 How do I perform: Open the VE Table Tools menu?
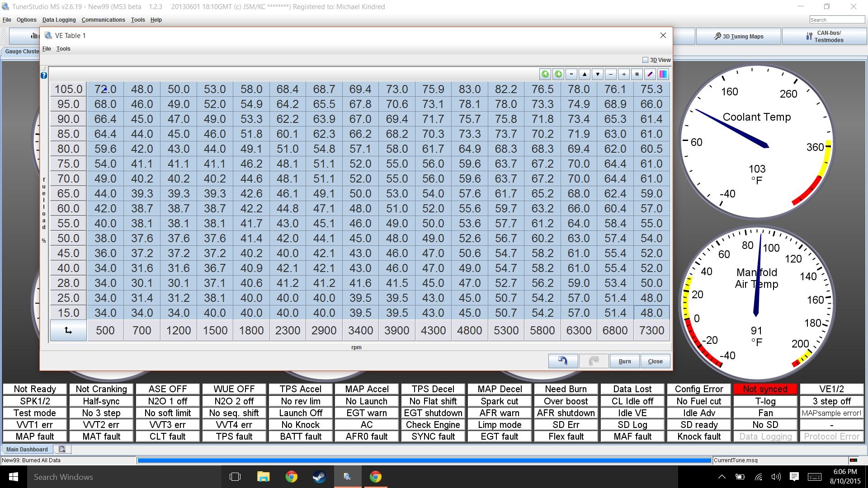click(x=63, y=49)
